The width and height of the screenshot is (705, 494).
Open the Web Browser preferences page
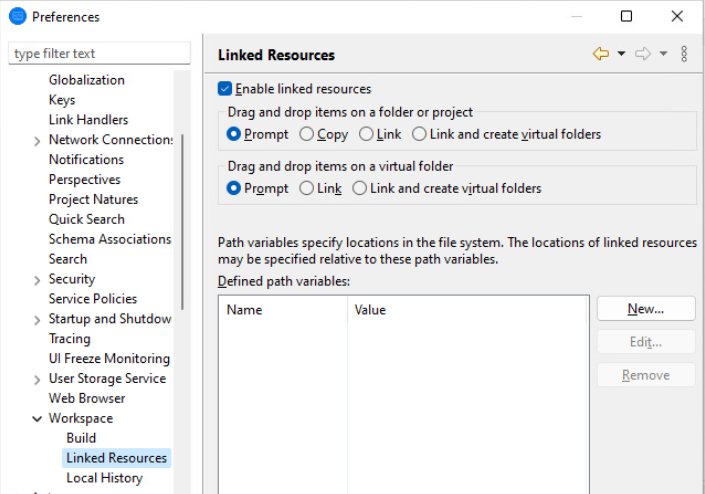[87, 398]
